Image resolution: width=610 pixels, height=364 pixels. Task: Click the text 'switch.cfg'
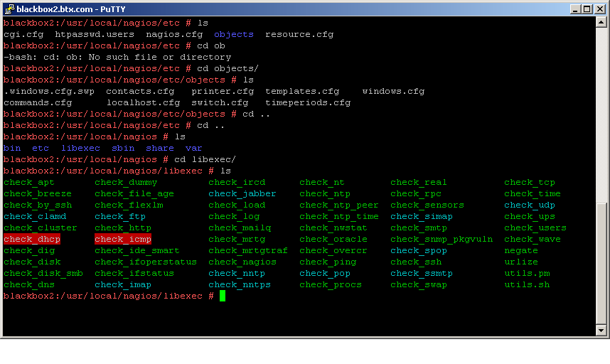220,102
